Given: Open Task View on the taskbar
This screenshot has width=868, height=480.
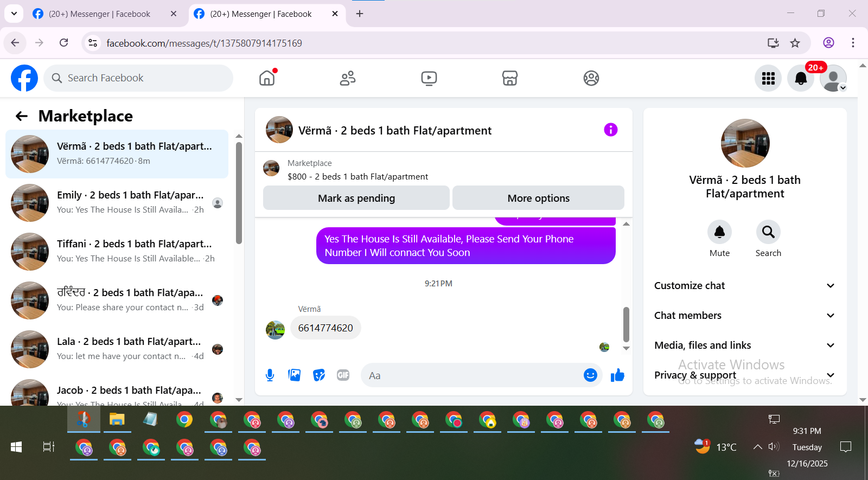Looking at the screenshot, I should (49, 447).
